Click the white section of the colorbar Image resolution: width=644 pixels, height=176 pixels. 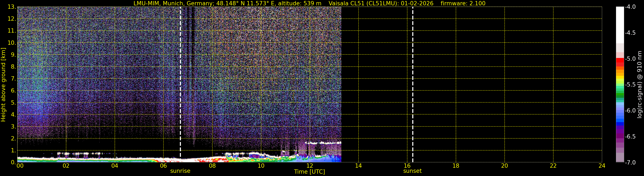pyautogui.click(x=620, y=25)
